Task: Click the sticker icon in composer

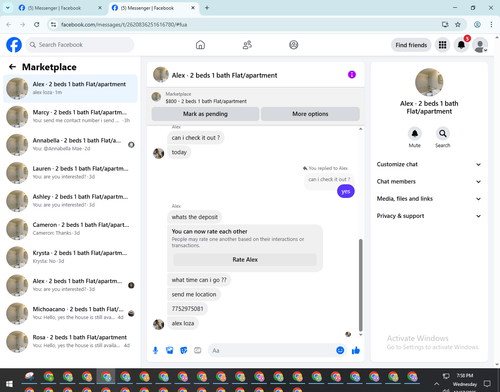Action: tap(184, 350)
